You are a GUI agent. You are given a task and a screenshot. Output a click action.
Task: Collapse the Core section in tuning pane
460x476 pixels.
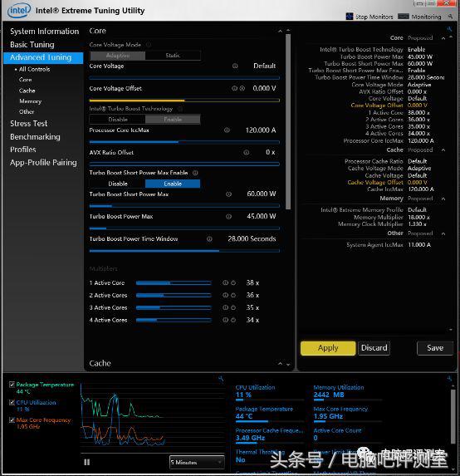280,31
